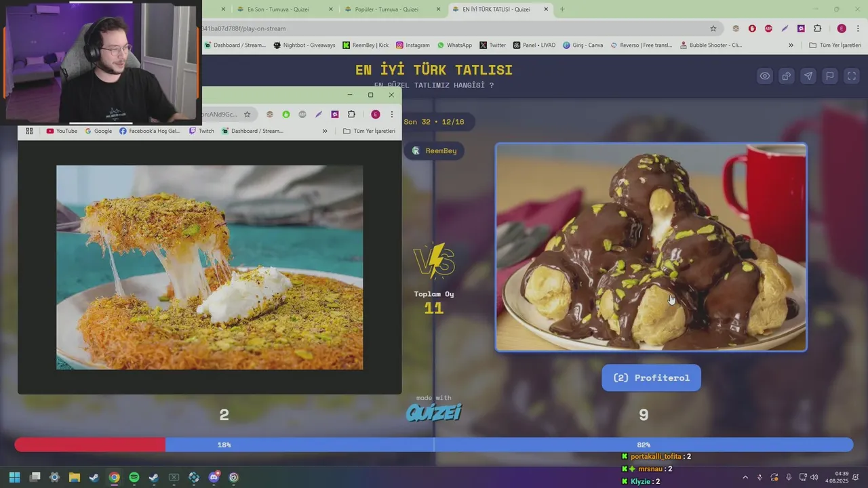Open the Twitter bookmark
Screen dimensions: 868x488
492,45
